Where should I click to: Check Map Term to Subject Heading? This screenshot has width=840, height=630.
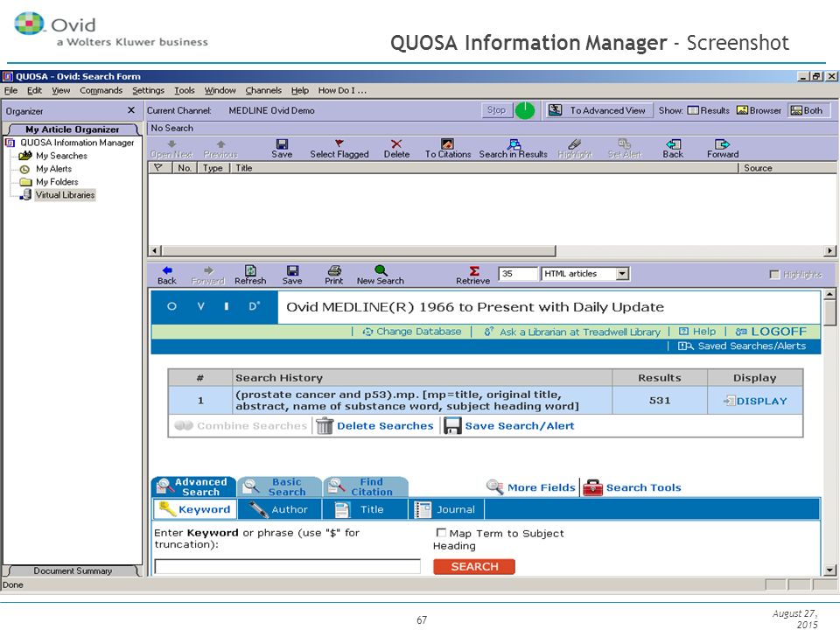[x=441, y=533]
